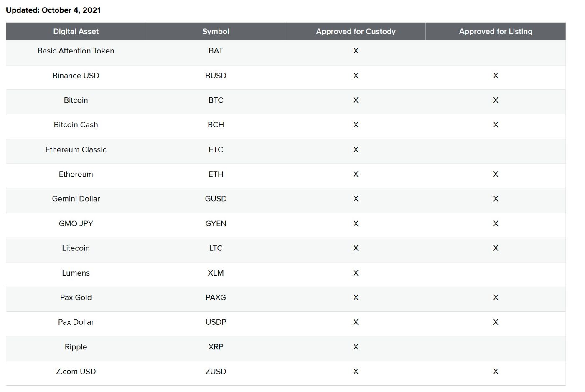This screenshot has height=392, width=585.
Task: Click the Digital Asset column header
Action: tap(76, 31)
